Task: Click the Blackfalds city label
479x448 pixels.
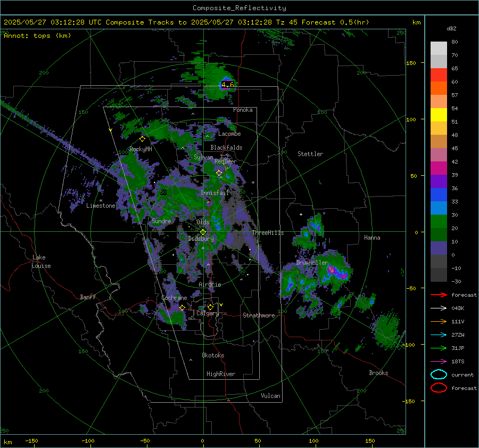Action: 226,148
